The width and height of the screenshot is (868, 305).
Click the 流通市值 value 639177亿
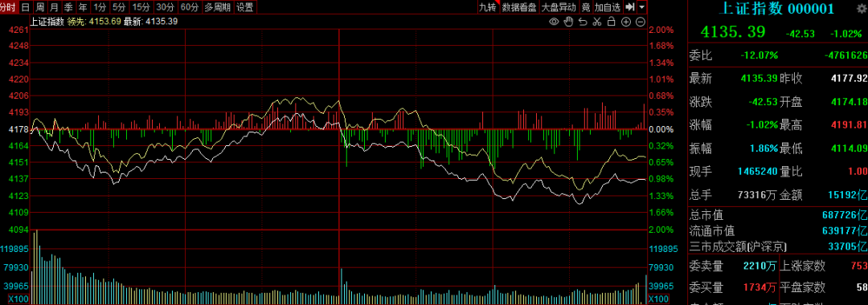coord(844,230)
